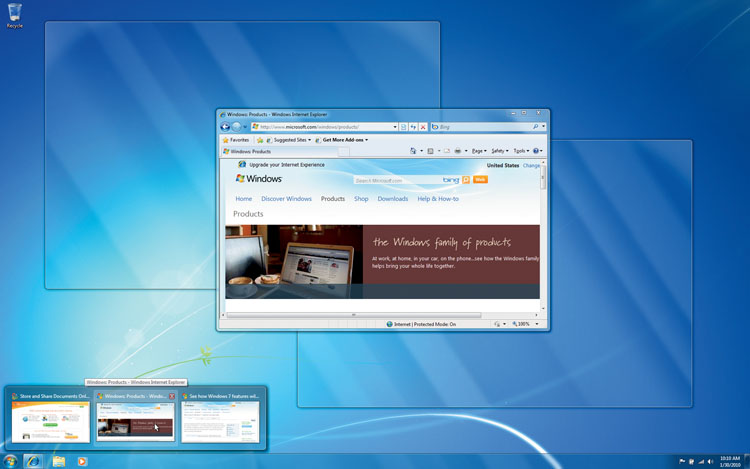This screenshot has width=750, height=469.
Task: Click the Search Microsoft.com field
Action: pos(397,181)
